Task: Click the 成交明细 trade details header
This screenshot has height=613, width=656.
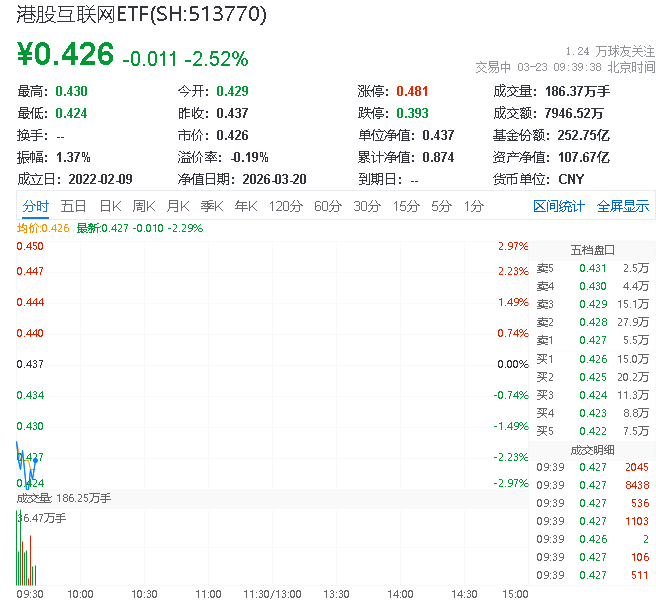Action: pos(592,449)
